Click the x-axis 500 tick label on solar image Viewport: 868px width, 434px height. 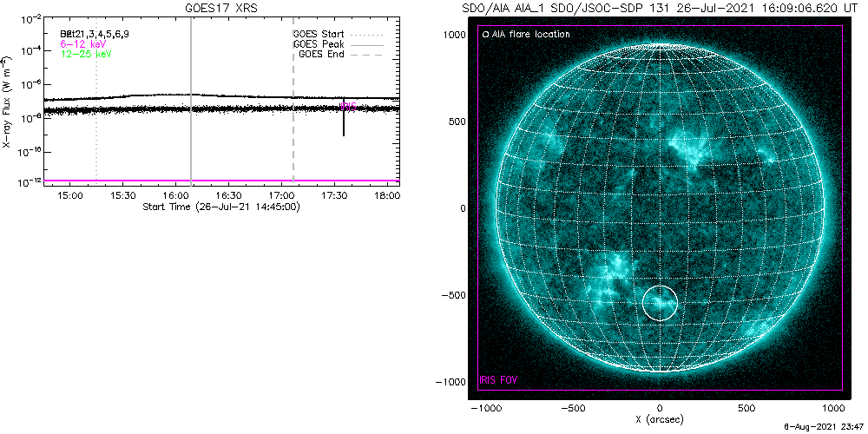(x=747, y=407)
